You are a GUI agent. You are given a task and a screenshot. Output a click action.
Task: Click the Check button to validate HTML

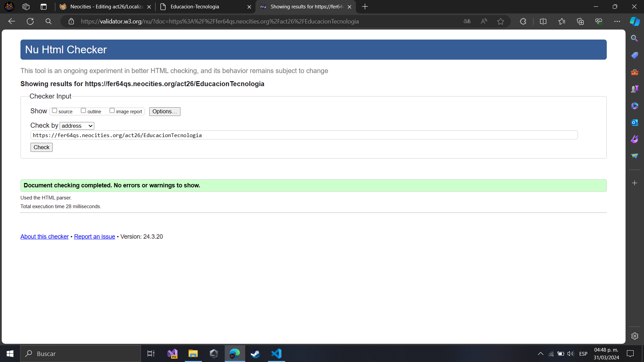click(42, 147)
